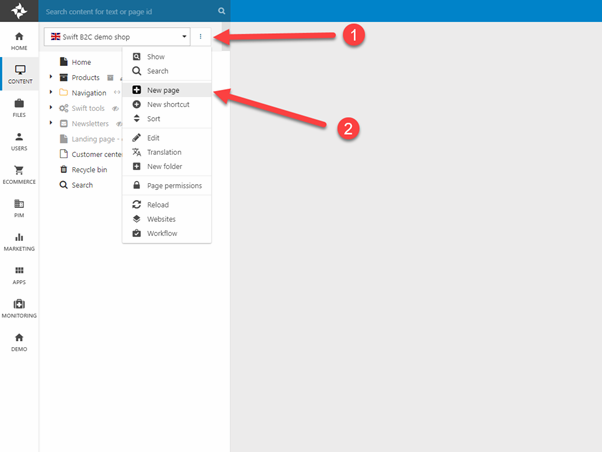The height and width of the screenshot is (452, 602).
Task: Click the eye icon beside Swift tools
Action: [115, 108]
